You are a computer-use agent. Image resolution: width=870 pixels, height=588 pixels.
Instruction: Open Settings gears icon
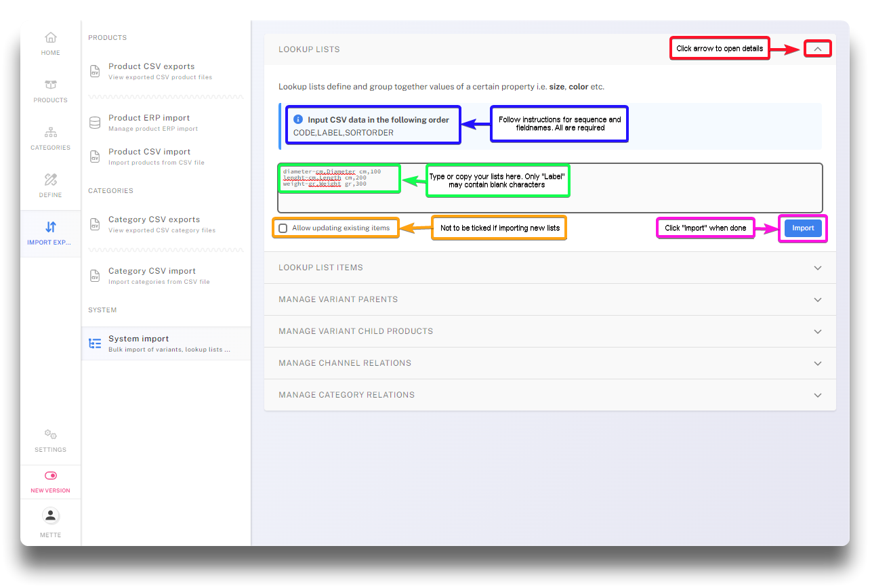click(51, 434)
